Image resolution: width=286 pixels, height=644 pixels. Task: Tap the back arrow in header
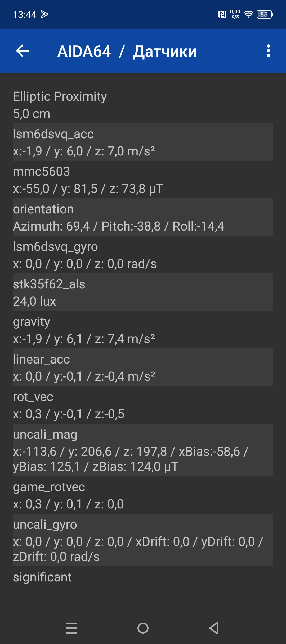(x=22, y=51)
